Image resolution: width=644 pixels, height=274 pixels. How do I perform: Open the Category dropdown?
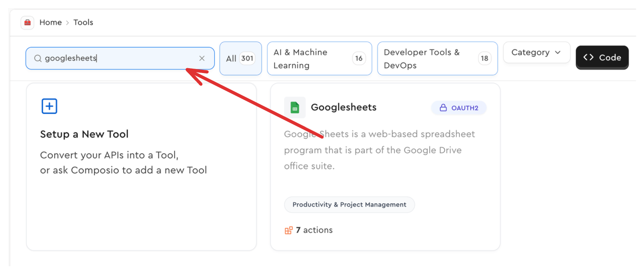(x=530, y=53)
